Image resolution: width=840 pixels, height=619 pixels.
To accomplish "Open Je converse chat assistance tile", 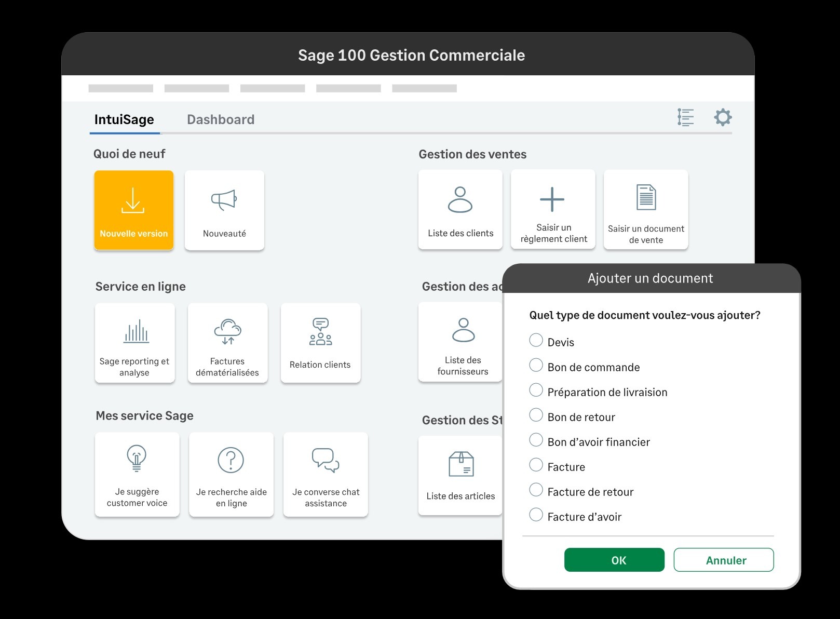I will pyautogui.click(x=326, y=474).
